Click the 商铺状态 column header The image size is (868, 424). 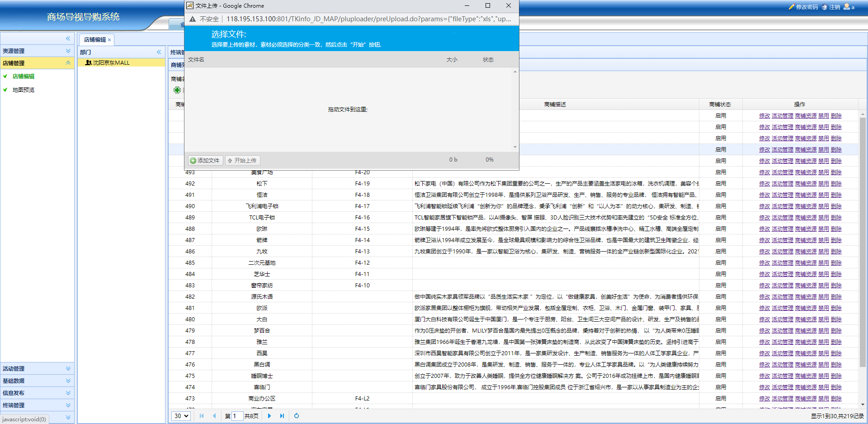click(x=720, y=105)
